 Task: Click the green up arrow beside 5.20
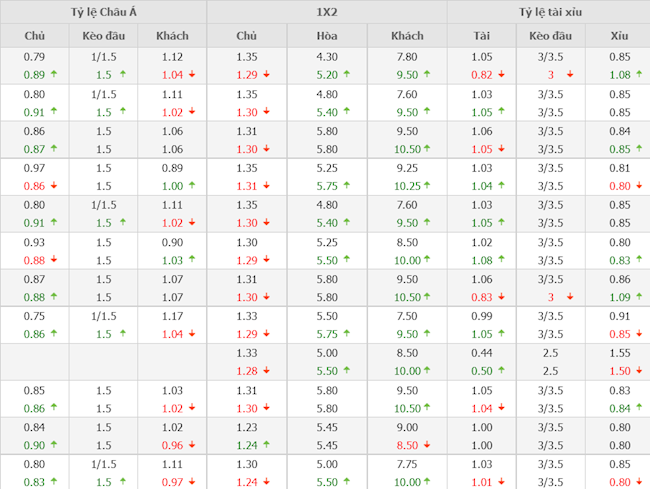[x=348, y=75]
